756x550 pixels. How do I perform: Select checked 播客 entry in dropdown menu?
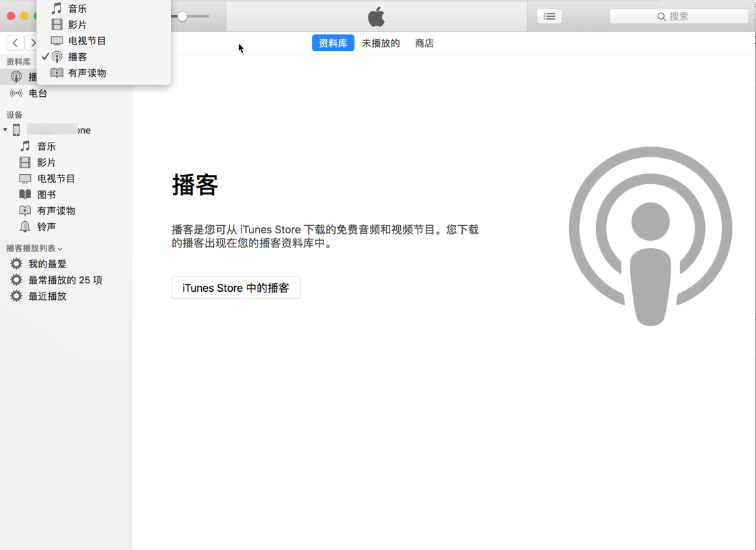(x=104, y=57)
